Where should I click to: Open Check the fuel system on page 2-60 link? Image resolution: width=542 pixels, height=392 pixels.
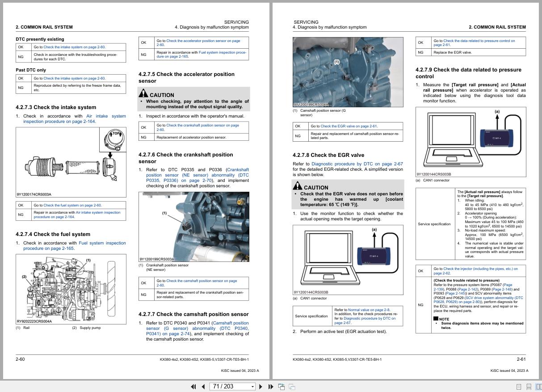[x=72, y=205]
